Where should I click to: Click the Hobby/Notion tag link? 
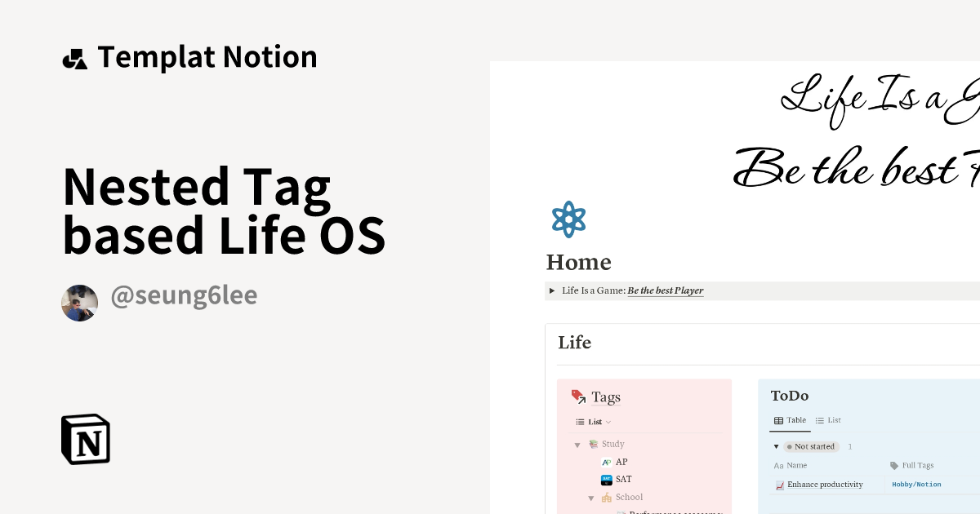[916, 484]
